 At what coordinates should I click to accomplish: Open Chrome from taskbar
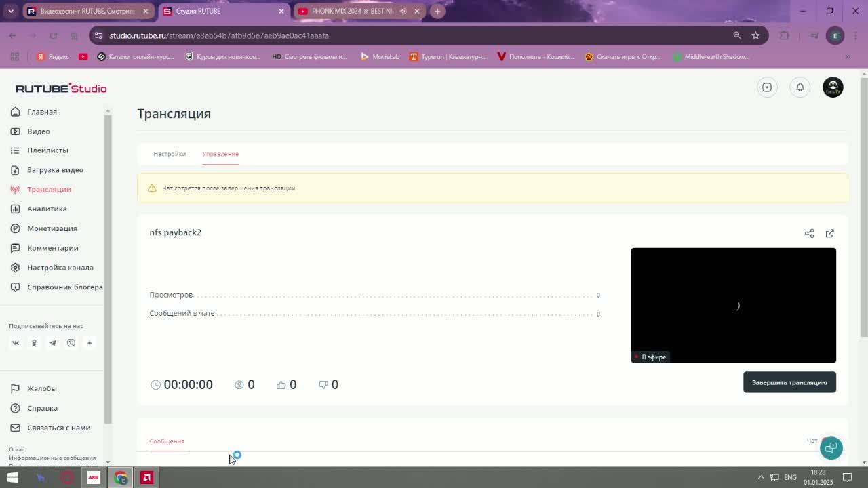click(x=120, y=478)
